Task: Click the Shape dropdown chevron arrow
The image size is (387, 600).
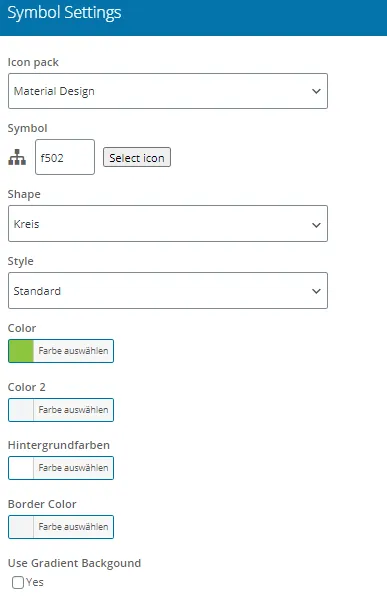Action: tap(316, 225)
